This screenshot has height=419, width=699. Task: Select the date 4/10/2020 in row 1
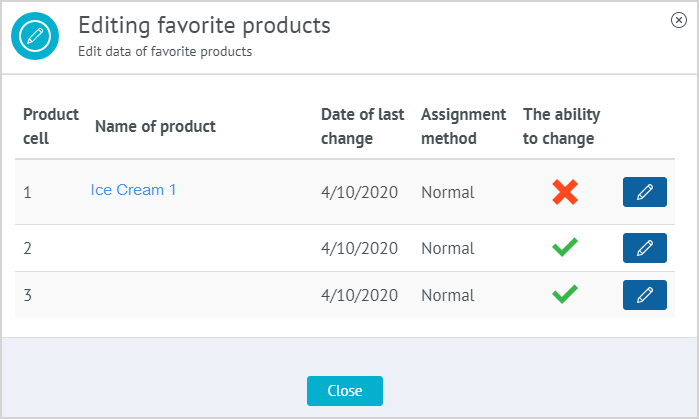pyautogui.click(x=359, y=192)
